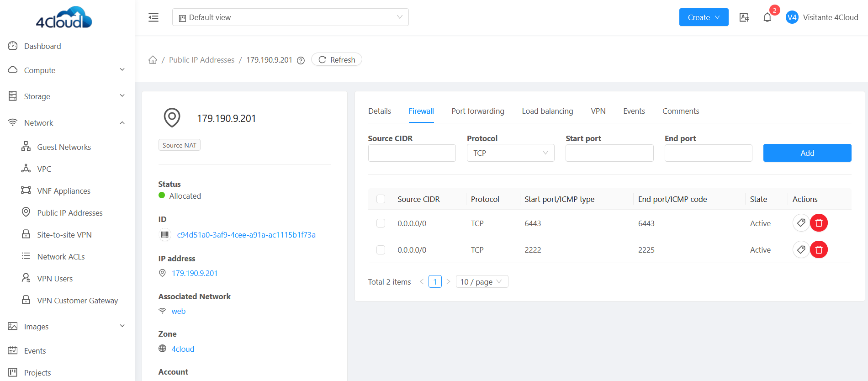Viewport: 868px width, 381px height.
Task: Go to home via breadcrumb house icon
Action: coord(153,60)
